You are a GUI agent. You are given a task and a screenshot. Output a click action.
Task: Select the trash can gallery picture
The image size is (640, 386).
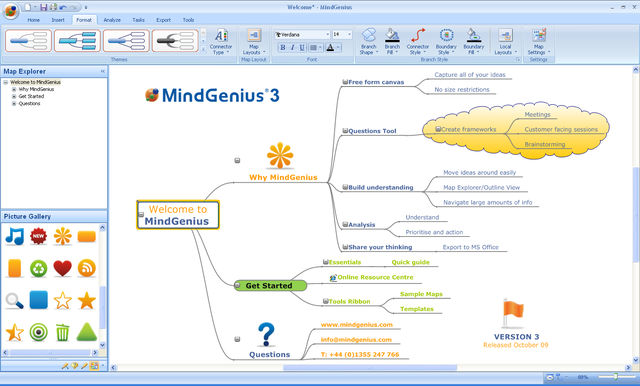point(62,332)
